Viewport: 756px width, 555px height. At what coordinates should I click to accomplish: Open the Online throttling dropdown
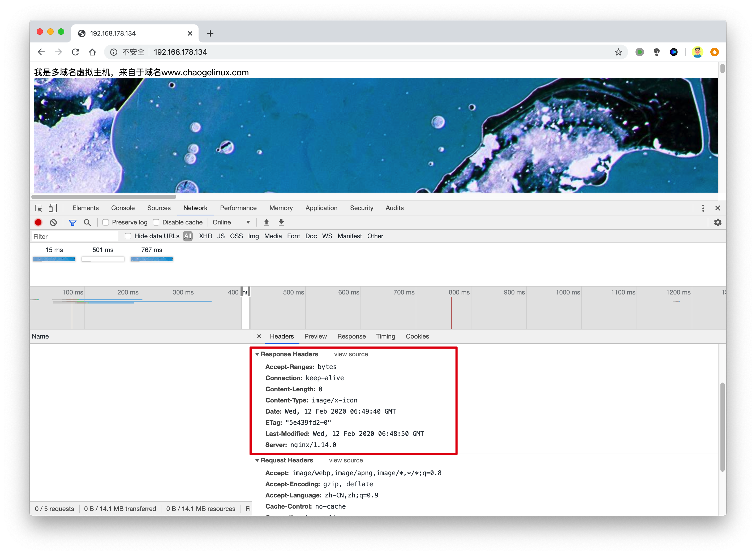231,222
